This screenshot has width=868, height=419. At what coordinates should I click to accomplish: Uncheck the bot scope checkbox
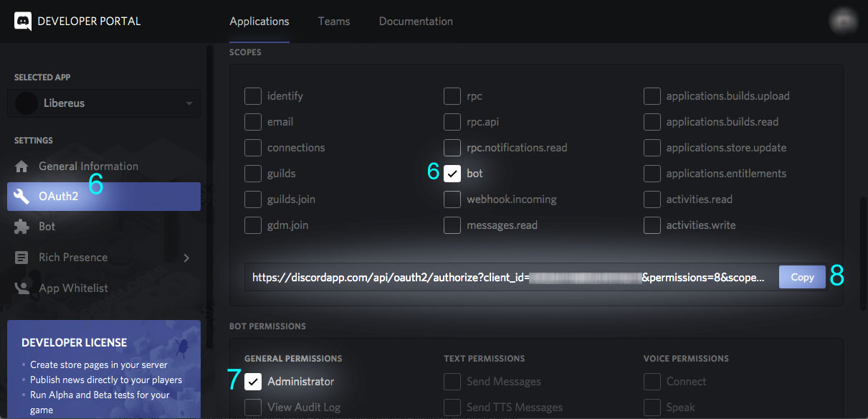(452, 174)
